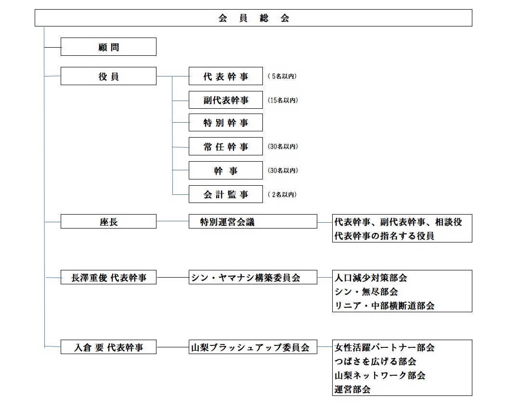This screenshot has width=507, height=420.
Task: Click the 副代表幹事 box
Action: tap(226, 100)
